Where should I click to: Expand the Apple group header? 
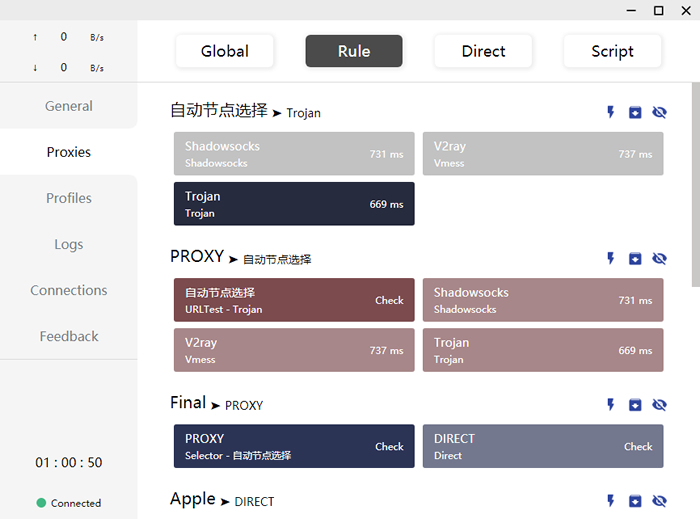(222, 499)
